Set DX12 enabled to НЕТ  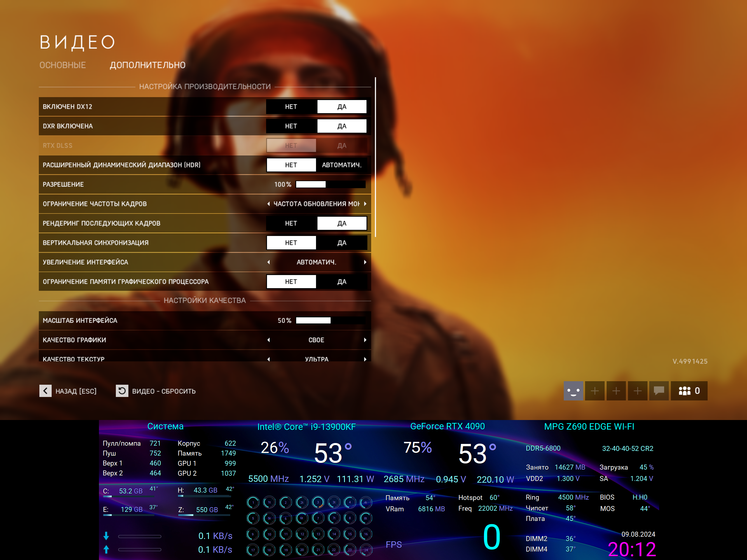click(291, 107)
